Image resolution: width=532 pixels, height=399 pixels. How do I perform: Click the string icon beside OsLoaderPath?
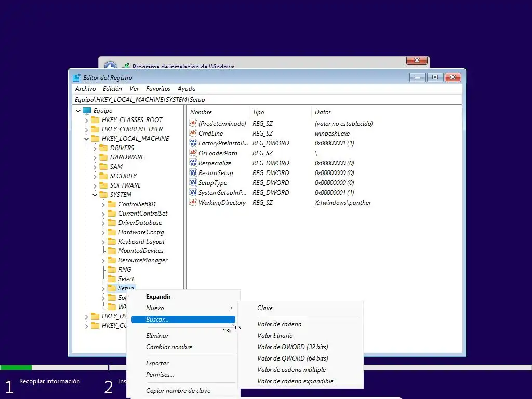pos(193,153)
